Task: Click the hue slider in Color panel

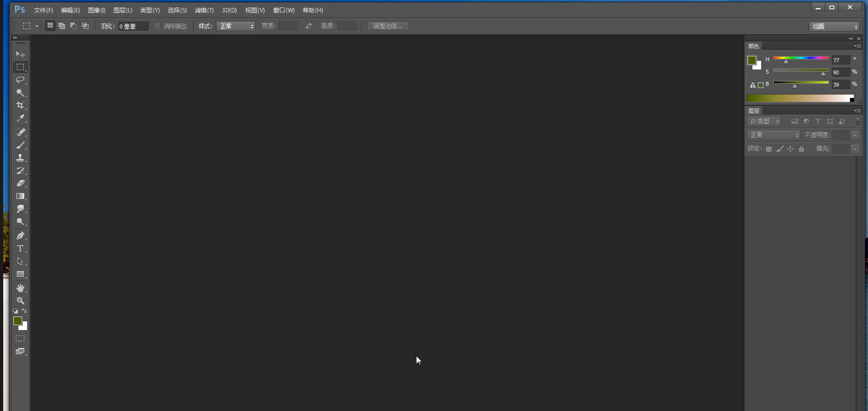Action: 801,58
